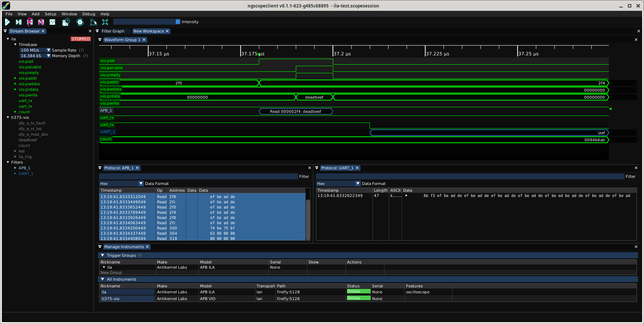644x324 pixels.
Task: Open the Window menu
Action: pos(69,14)
